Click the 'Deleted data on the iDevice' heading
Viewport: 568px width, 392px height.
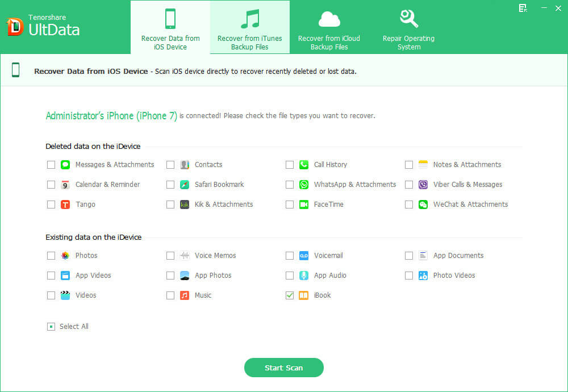(93, 147)
